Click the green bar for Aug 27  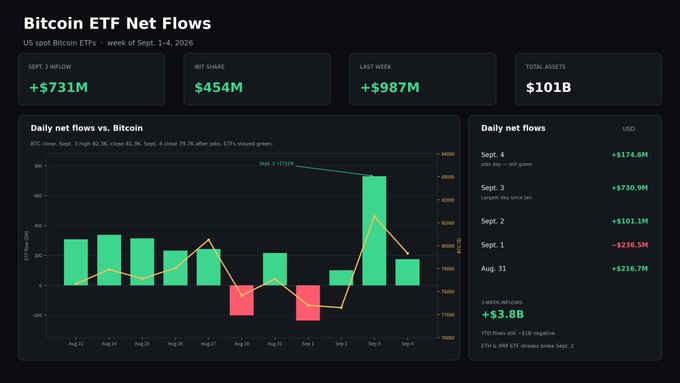[209, 267]
